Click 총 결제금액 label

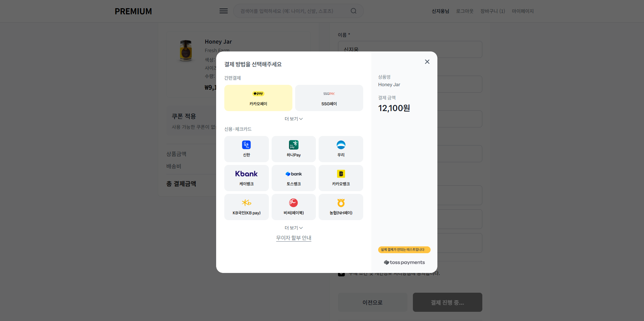(x=181, y=184)
